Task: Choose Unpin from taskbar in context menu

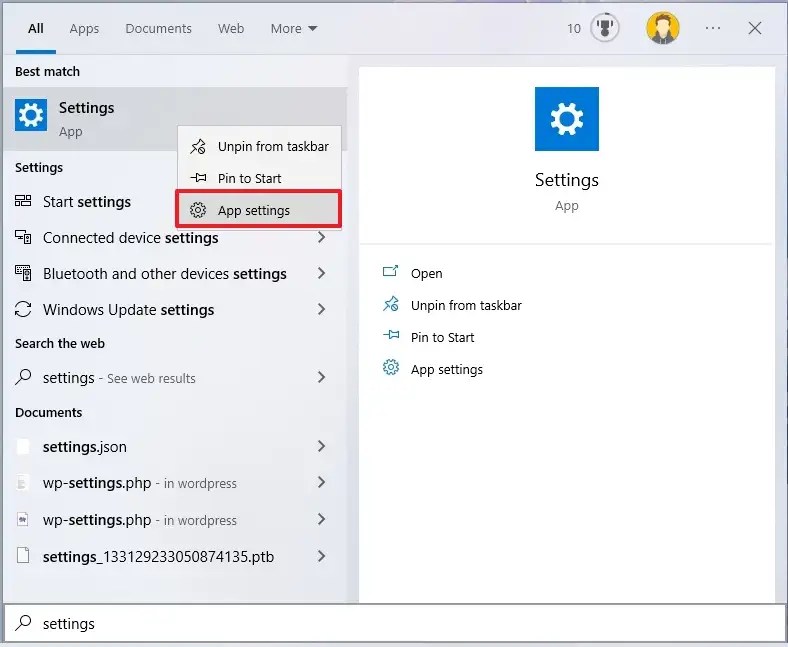Action: point(259,146)
